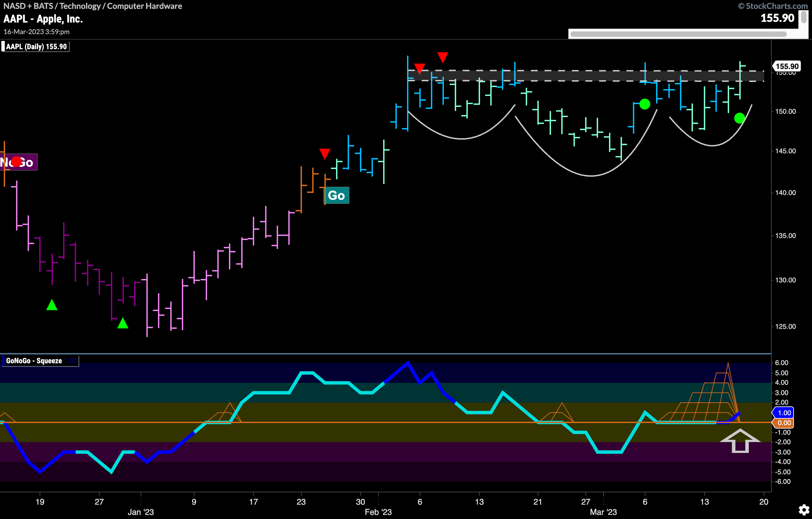812x519 pixels.
Task: Click the 21 date tick label
Action: point(538,502)
